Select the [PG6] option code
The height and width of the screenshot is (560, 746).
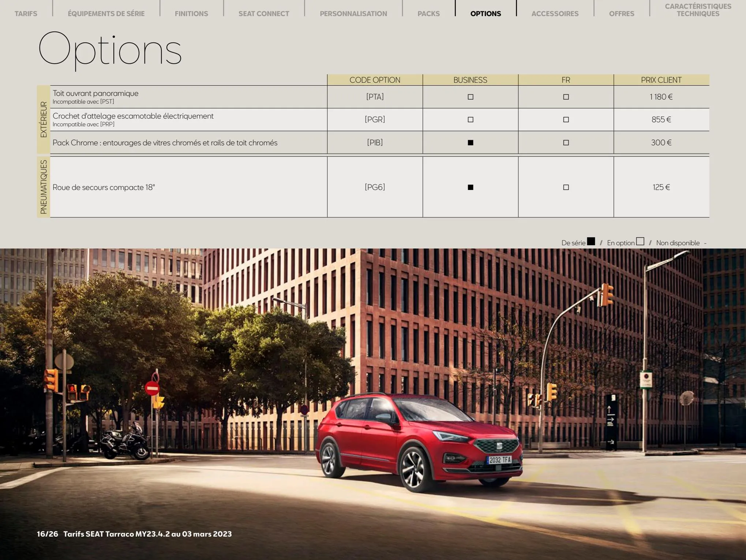(375, 187)
